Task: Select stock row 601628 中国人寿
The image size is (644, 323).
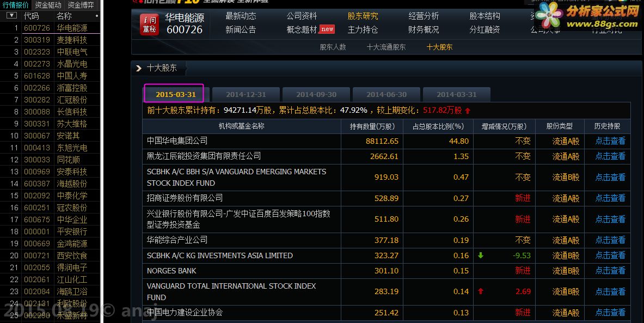Action: (50, 76)
